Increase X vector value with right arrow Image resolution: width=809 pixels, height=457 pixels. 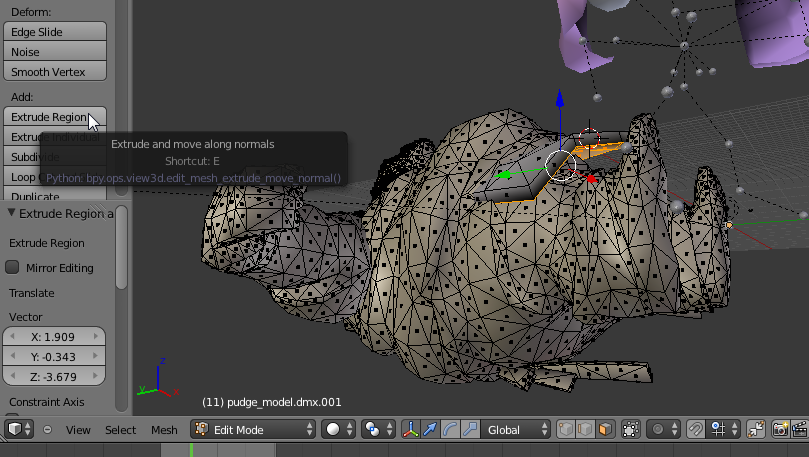tap(95, 336)
